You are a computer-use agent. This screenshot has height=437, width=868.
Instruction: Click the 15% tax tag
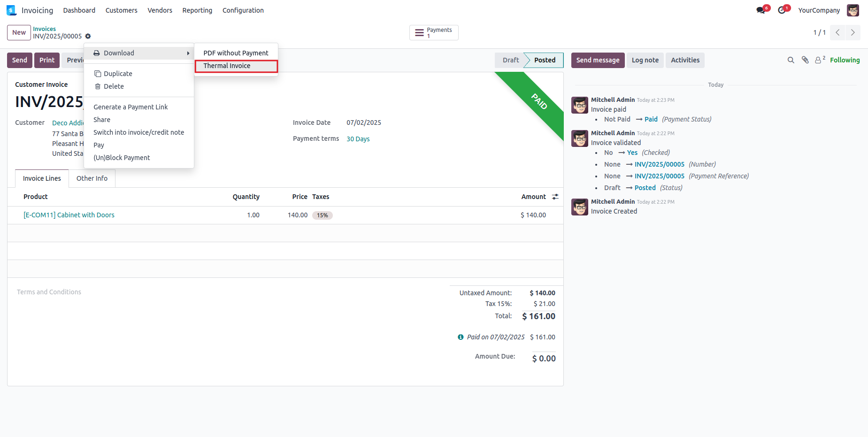[323, 215]
